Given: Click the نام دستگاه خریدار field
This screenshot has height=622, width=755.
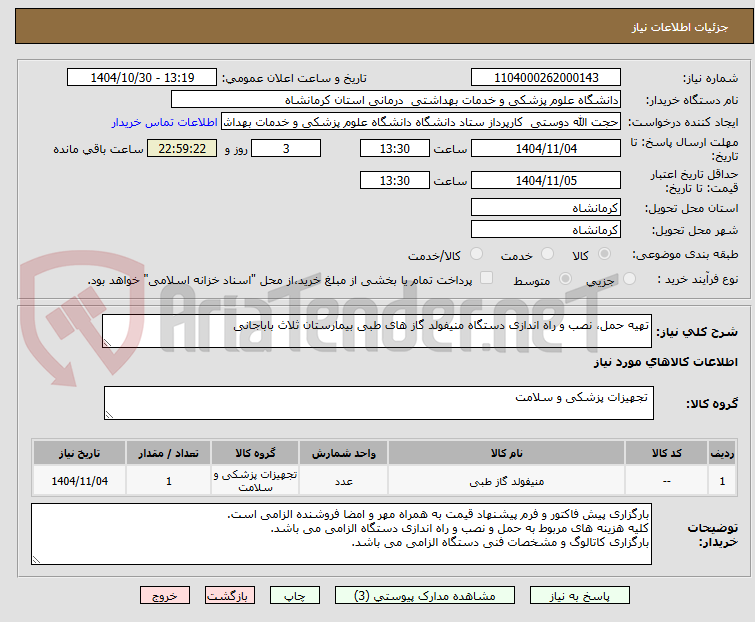Looking at the screenshot, I should (x=396, y=100).
